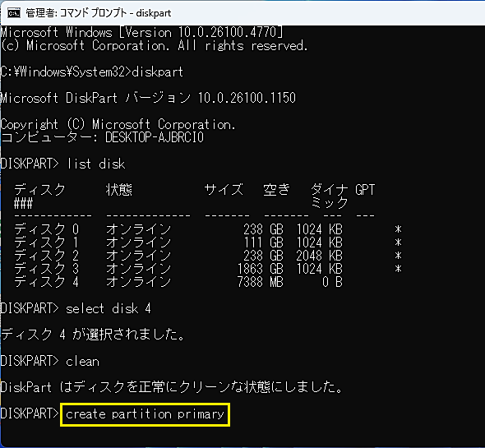The width and height of the screenshot is (485, 448).
Task: Click the highlighted create partition primary command
Action: coord(145,414)
